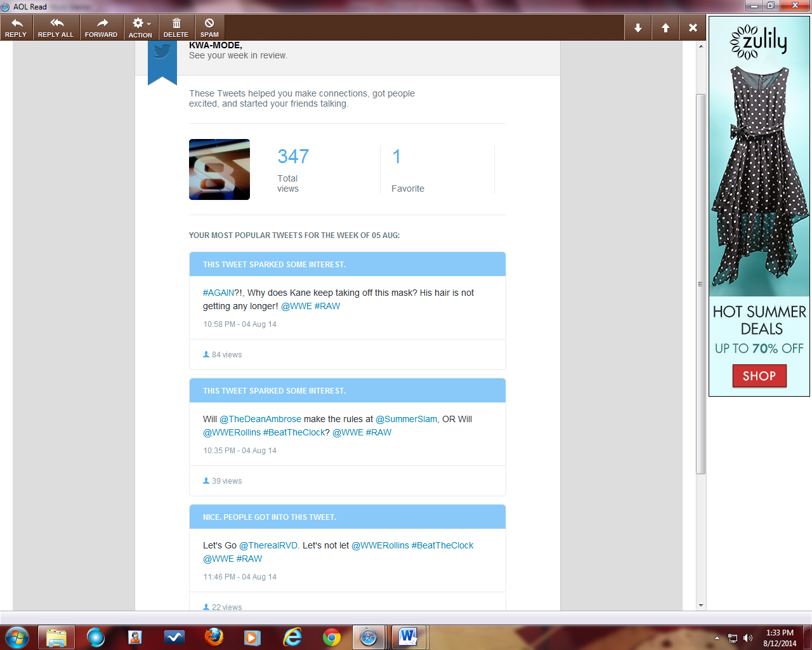The height and width of the screenshot is (650, 812).
Task: Open timestamp 10:58 PM - 04 Aug 14
Action: [x=240, y=324]
